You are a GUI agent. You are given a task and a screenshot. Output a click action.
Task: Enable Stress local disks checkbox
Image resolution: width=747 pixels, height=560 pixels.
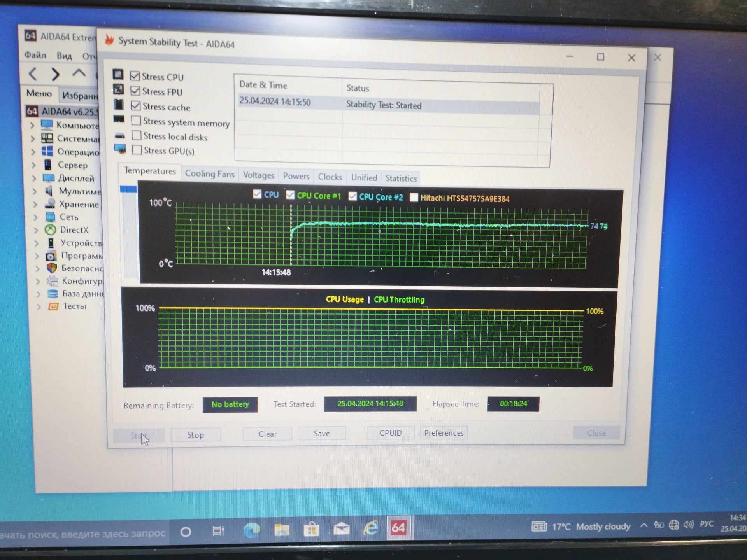point(137,135)
